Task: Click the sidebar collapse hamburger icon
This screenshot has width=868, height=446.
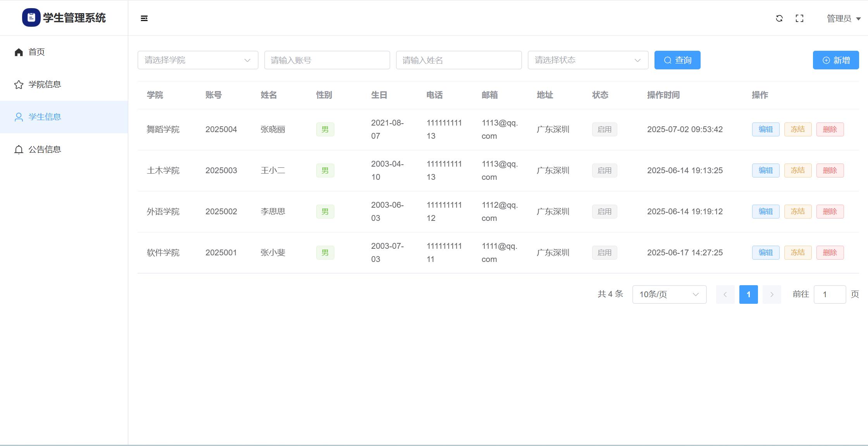Action: point(144,18)
